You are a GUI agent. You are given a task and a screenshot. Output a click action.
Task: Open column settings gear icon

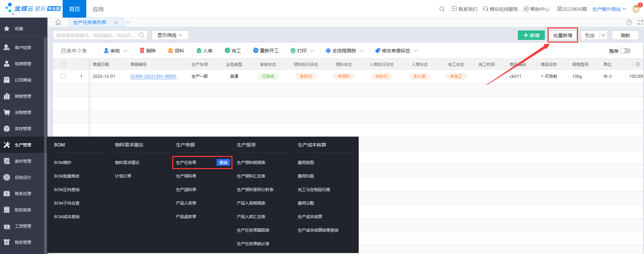[x=638, y=64]
